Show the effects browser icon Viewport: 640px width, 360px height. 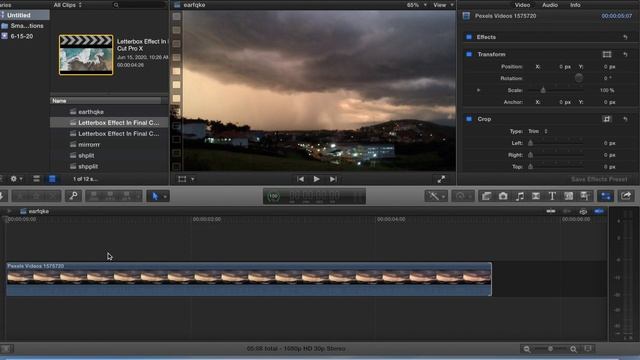486,196
